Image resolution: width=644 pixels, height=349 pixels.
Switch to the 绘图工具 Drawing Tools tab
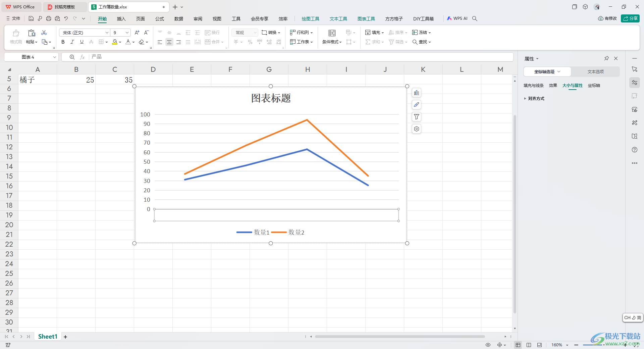tap(310, 19)
